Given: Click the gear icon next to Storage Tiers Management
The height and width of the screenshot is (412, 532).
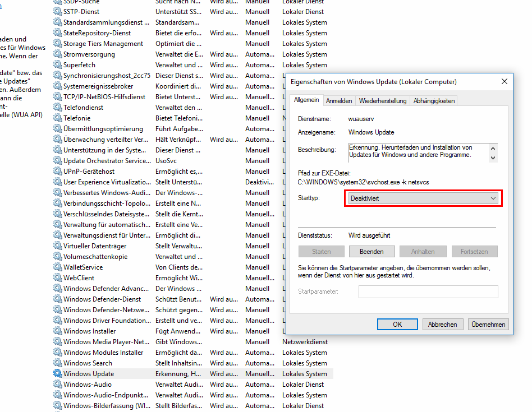Looking at the screenshot, I should [x=58, y=43].
